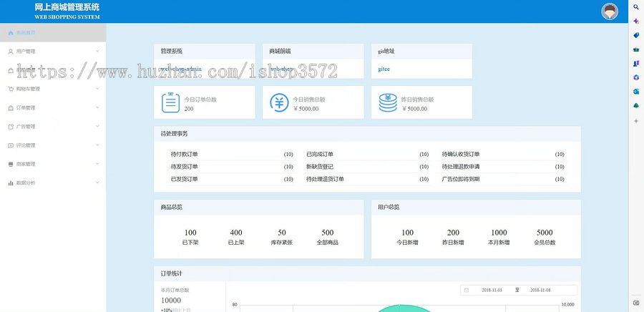The image size is (644, 312).
Task: Open the 广告管理 menu label
Action: click(26, 127)
